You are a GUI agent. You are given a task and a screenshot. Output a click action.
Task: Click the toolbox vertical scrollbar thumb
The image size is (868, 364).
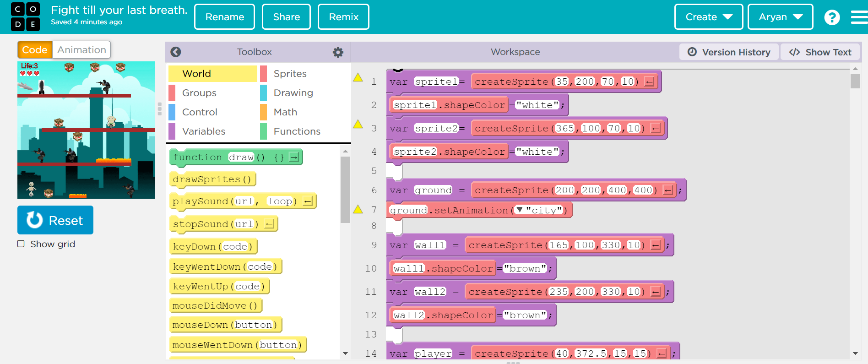point(345,190)
